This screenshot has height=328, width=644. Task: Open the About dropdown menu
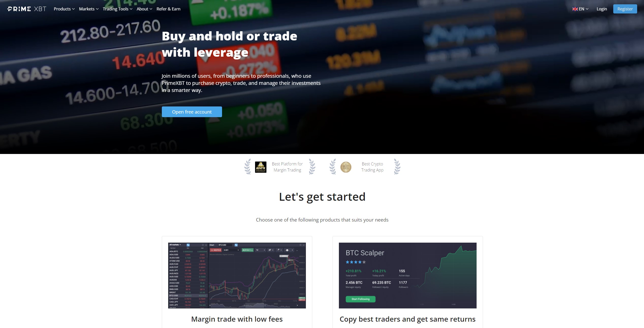click(144, 8)
